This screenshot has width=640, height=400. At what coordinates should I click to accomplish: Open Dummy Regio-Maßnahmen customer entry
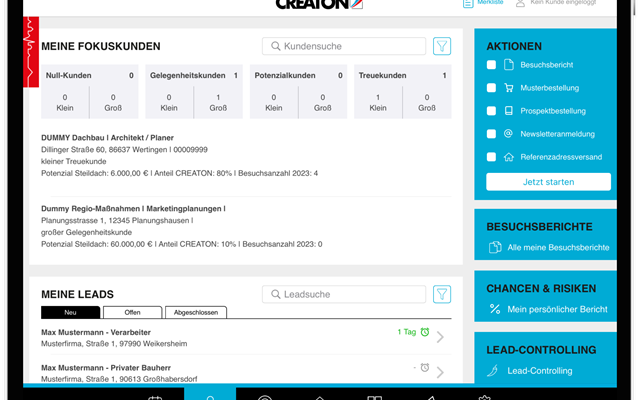coord(133,209)
